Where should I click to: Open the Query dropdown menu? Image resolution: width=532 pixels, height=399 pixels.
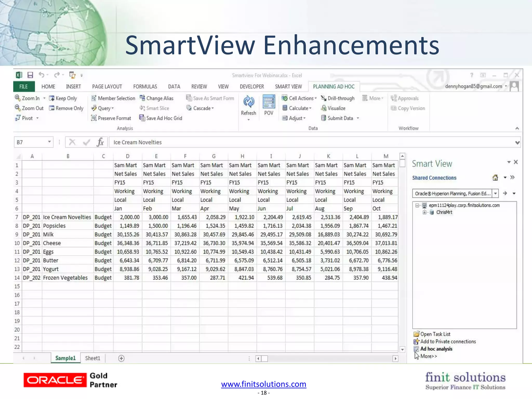pyautogui.click(x=113, y=108)
